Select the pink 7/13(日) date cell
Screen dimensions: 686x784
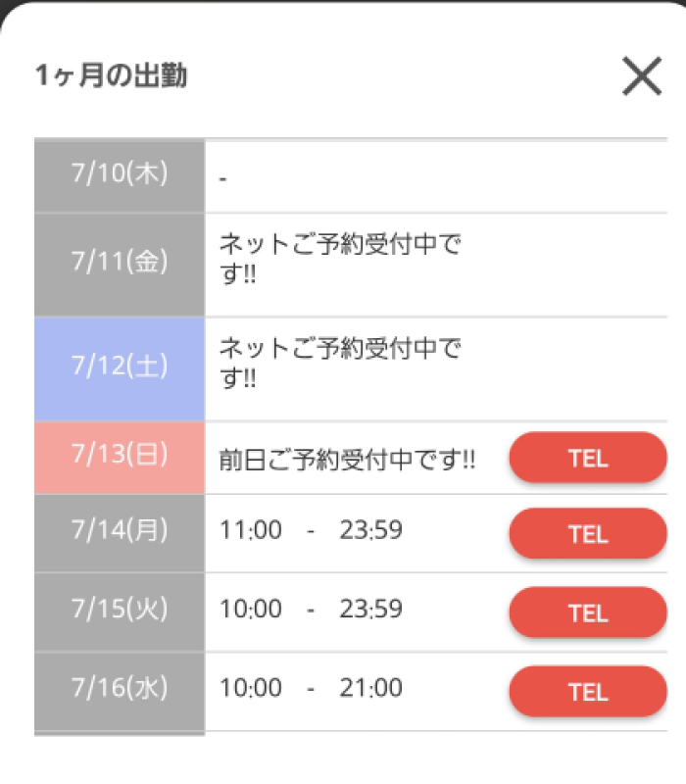click(120, 458)
